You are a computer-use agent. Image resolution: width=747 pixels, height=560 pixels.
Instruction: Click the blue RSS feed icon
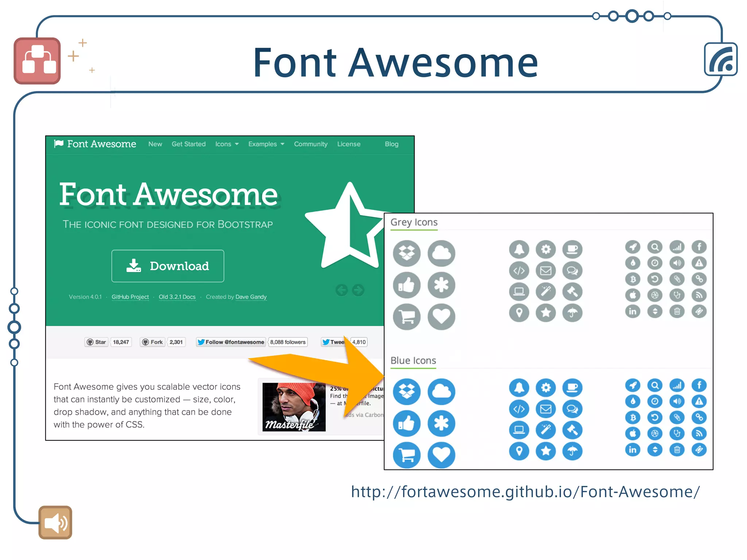point(699,433)
